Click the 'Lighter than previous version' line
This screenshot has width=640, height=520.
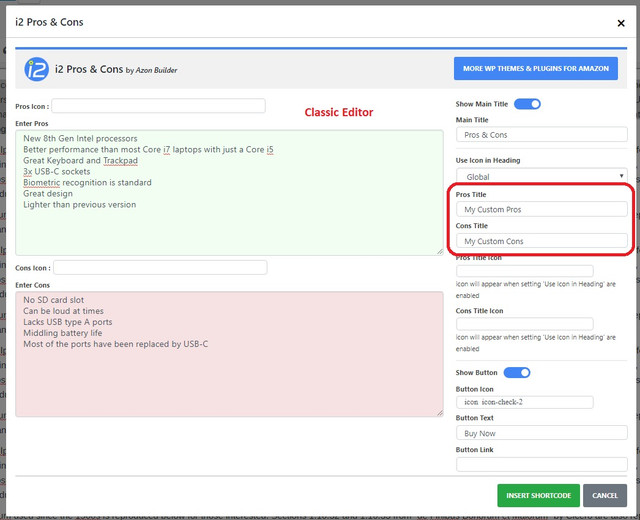click(80, 204)
